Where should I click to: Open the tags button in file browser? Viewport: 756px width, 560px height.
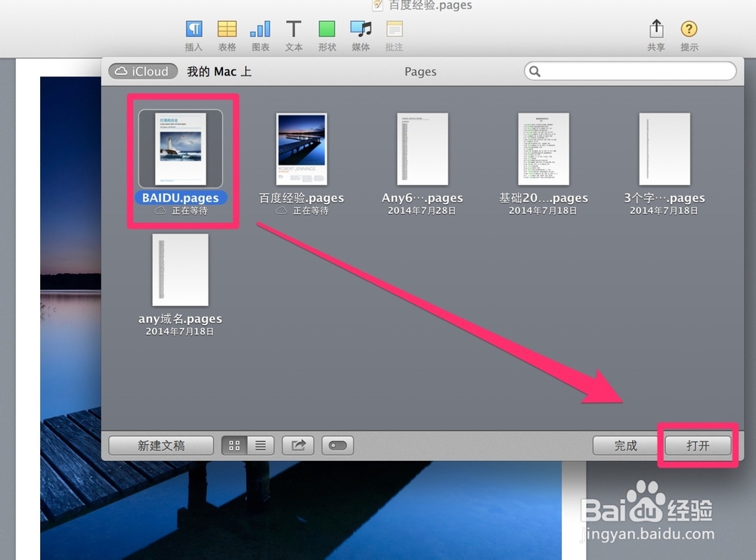point(337,445)
